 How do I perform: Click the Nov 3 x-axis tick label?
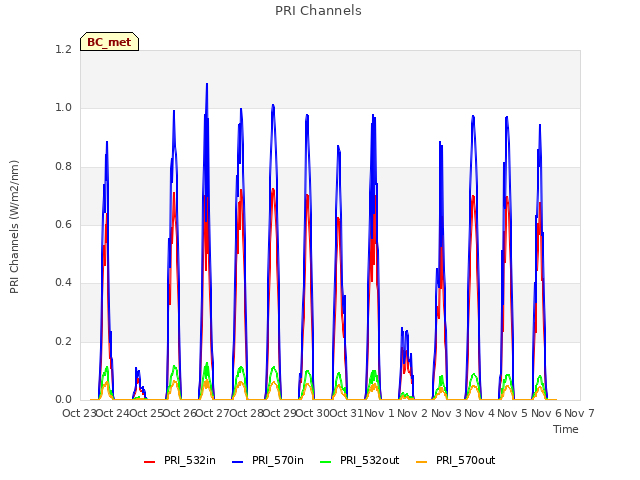point(446,413)
